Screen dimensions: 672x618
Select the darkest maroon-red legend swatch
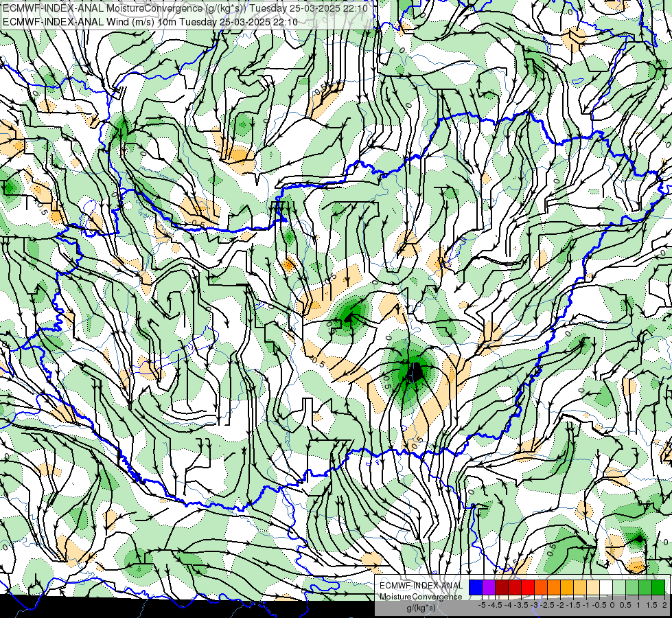502,587
